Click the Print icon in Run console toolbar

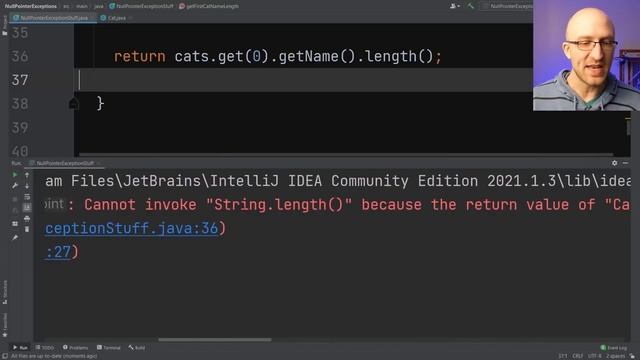tap(27, 218)
